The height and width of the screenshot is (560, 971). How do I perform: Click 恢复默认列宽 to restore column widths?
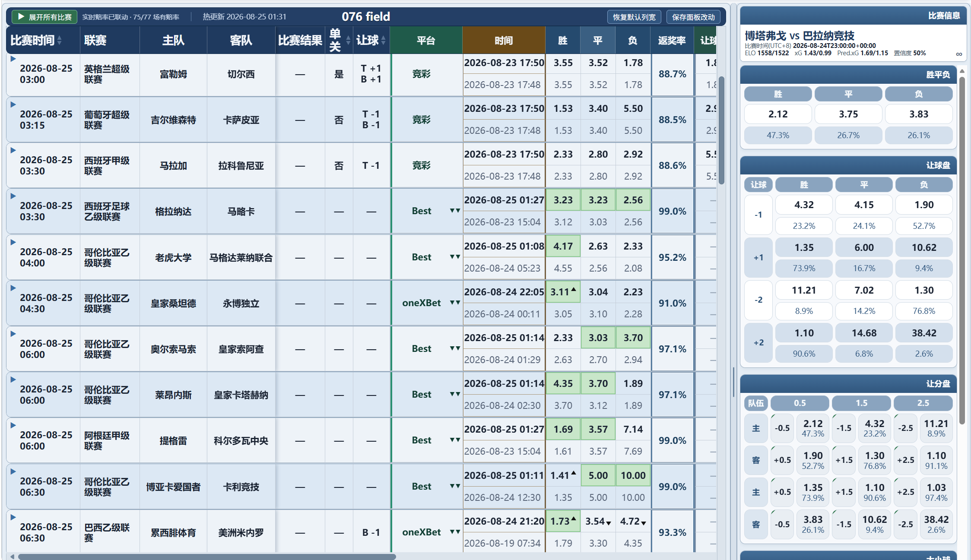[x=634, y=17]
